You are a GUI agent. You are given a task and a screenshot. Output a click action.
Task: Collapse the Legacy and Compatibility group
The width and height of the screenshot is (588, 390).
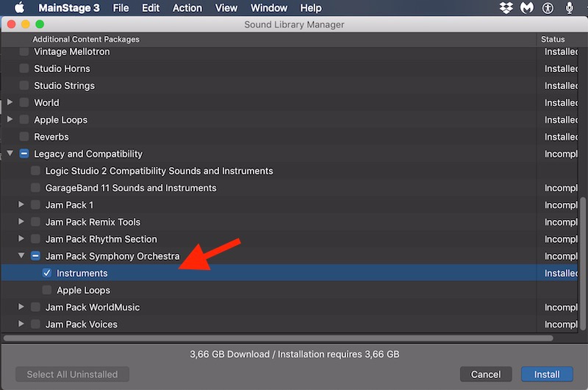[10, 153]
